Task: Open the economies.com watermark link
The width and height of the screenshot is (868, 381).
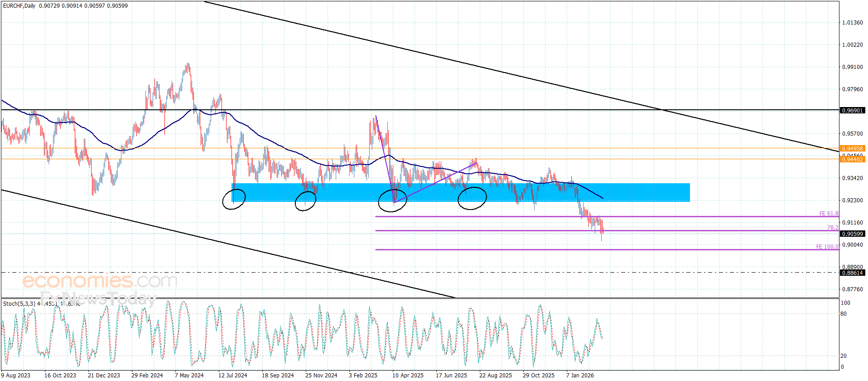Action: click(x=100, y=281)
